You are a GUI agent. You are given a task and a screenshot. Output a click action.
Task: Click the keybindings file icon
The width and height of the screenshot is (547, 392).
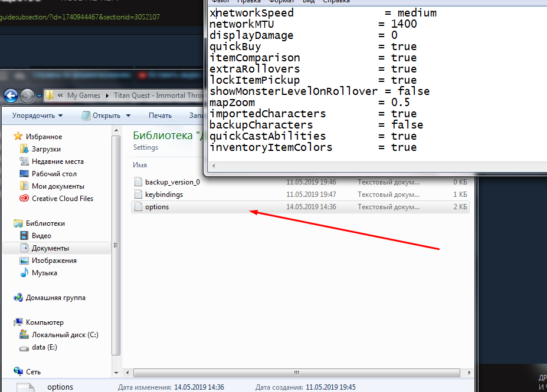139,194
